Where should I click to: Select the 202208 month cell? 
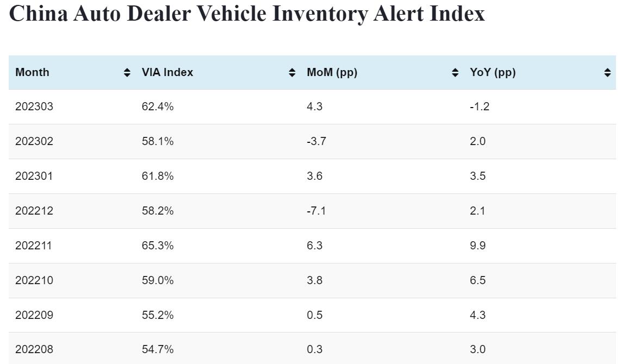[x=34, y=349]
